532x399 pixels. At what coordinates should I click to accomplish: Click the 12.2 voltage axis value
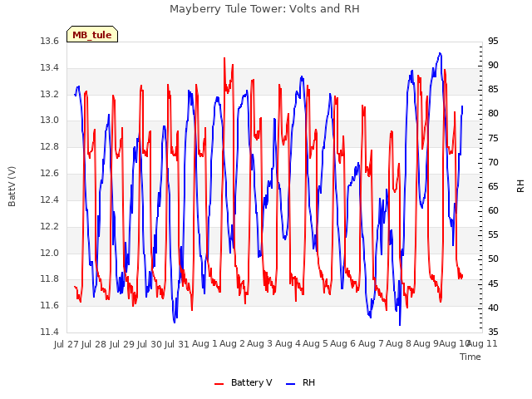pos(50,226)
